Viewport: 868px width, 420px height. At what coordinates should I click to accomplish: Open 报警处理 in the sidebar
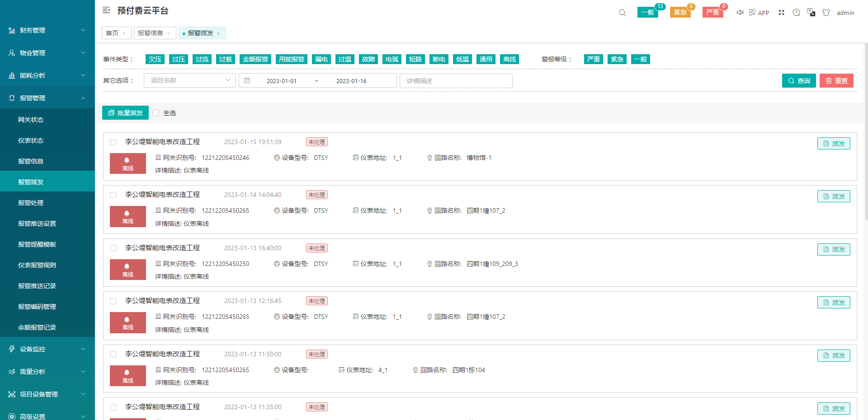(47, 203)
